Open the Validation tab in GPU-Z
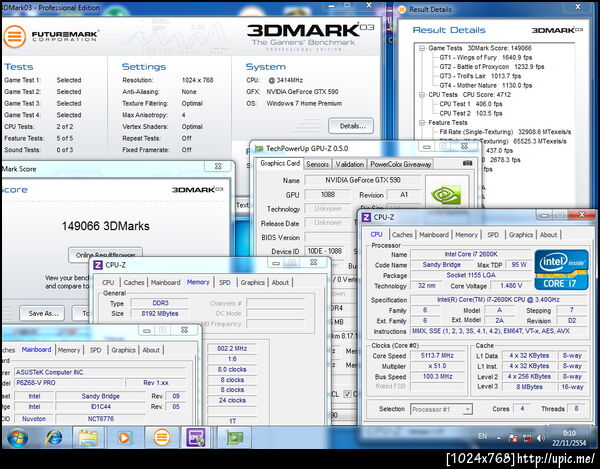This screenshot has height=469, width=600. tap(350, 164)
